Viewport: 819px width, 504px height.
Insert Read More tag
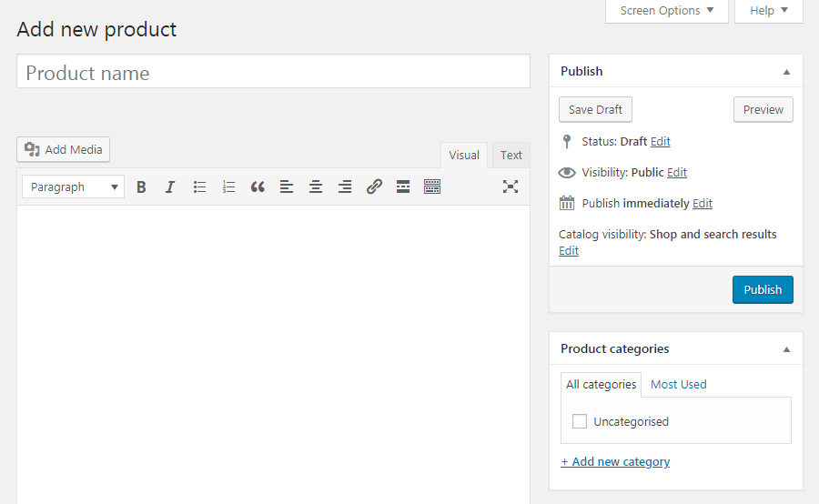403,186
